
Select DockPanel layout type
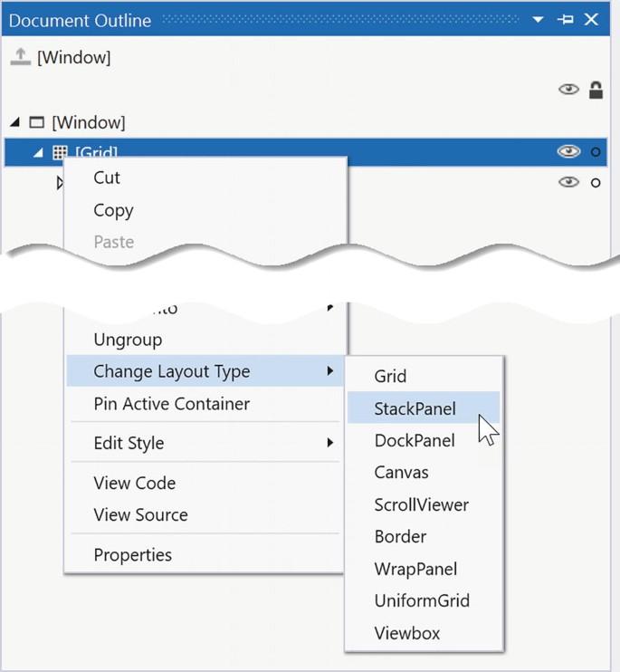point(415,440)
